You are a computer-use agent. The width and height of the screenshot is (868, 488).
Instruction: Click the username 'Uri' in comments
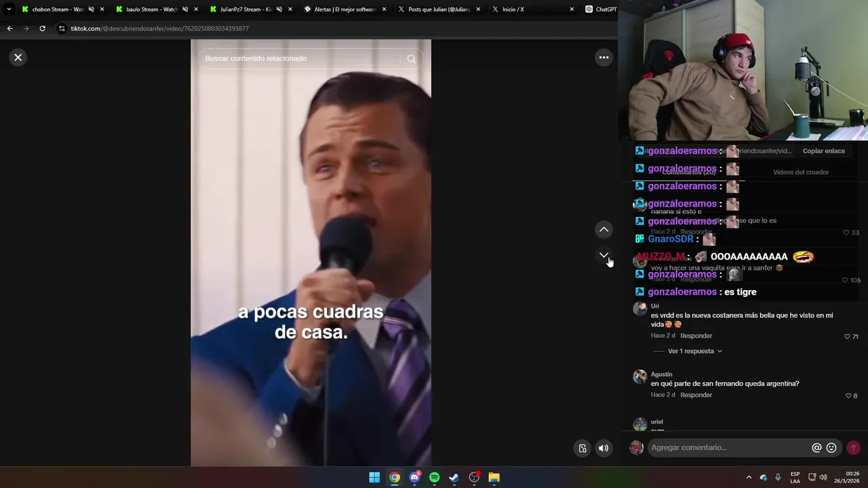tap(654, 306)
